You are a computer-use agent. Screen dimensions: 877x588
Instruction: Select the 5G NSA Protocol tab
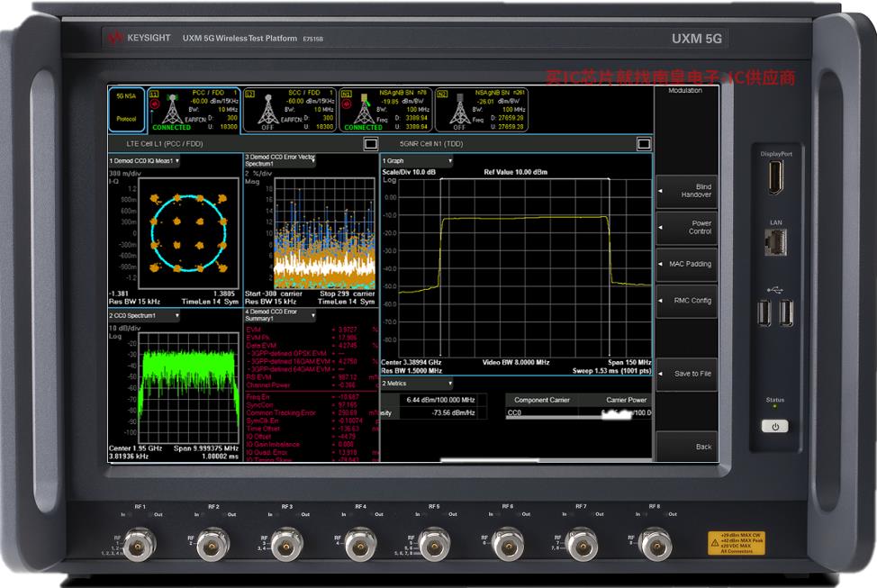pyautogui.click(x=126, y=110)
